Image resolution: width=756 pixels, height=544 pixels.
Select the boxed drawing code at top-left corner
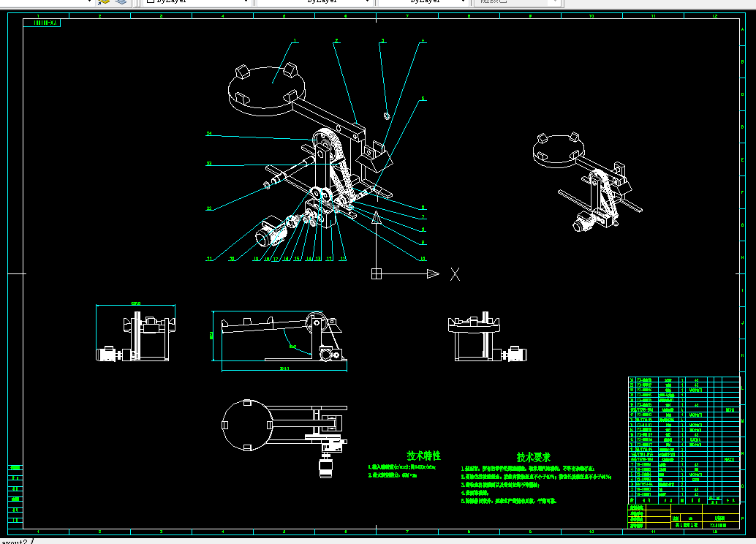pyautogui.click(x=42, y=23)
